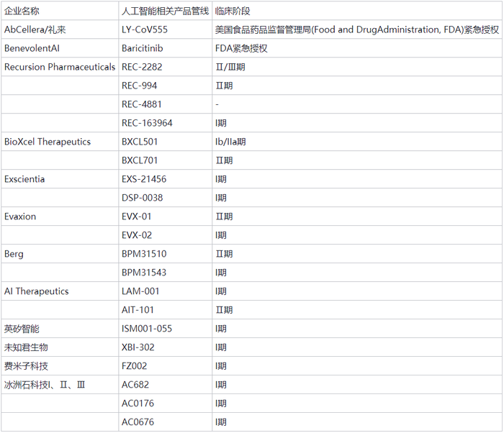Screen dimensions: 504x433
Task: Click the Evaxion company cell
Action: coord(20,216)
